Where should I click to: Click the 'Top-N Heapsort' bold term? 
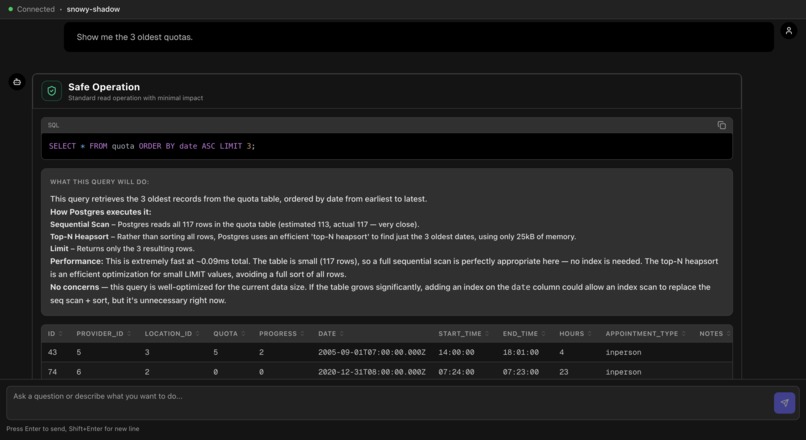click(x=79, y=236)
